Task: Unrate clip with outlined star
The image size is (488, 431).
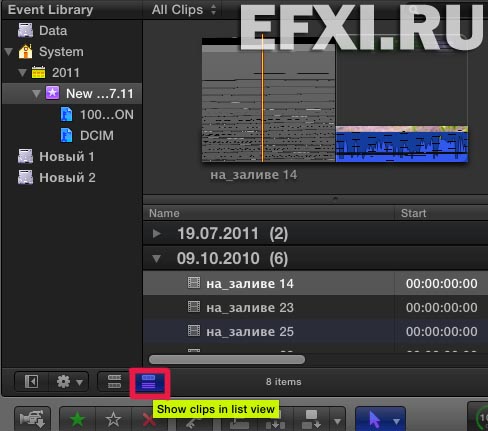Action: tap(113, 419)
